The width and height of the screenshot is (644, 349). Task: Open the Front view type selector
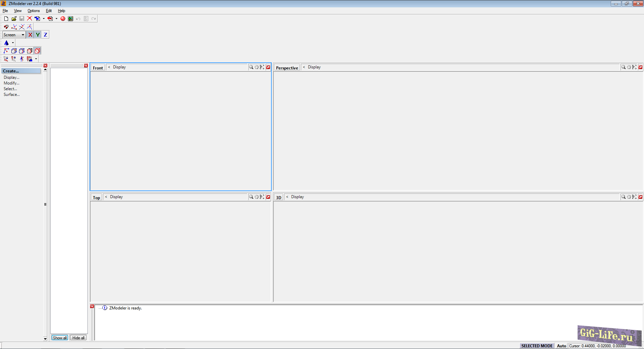[x=98, y=68]
